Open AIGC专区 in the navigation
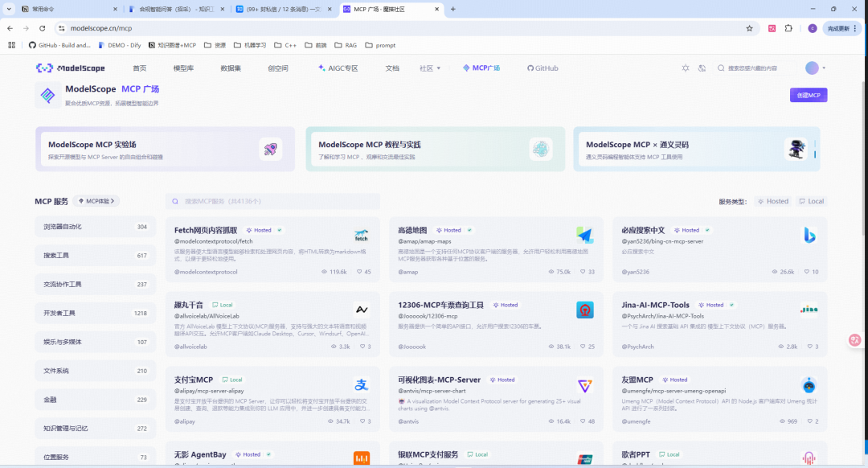Viewport: 868px width, 468px height. click(338, 68)
